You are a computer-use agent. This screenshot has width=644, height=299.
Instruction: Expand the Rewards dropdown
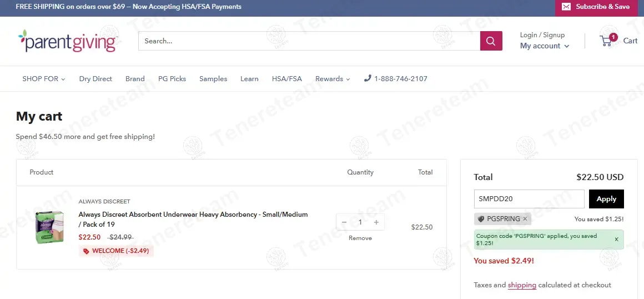[x=332, y=79]
